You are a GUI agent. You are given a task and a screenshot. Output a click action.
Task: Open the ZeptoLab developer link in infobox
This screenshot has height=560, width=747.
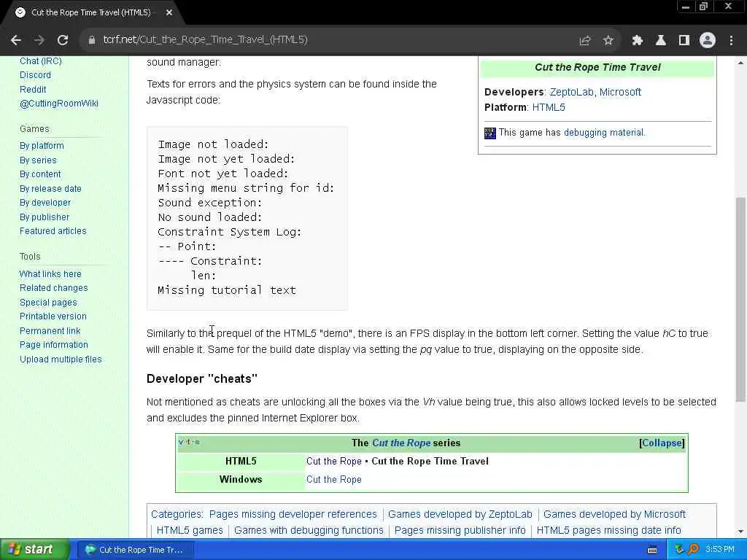[x=572, y=92]
